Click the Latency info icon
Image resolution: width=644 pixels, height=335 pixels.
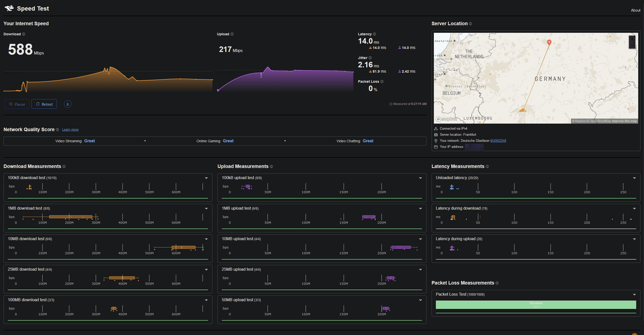[374, 34]
